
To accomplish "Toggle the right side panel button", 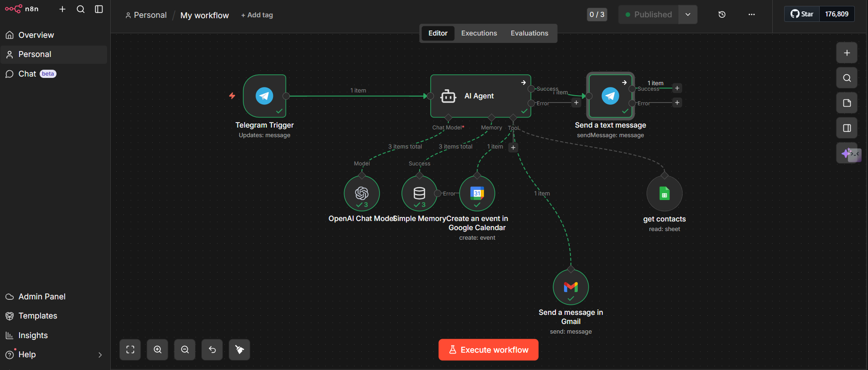I will 847,128.
